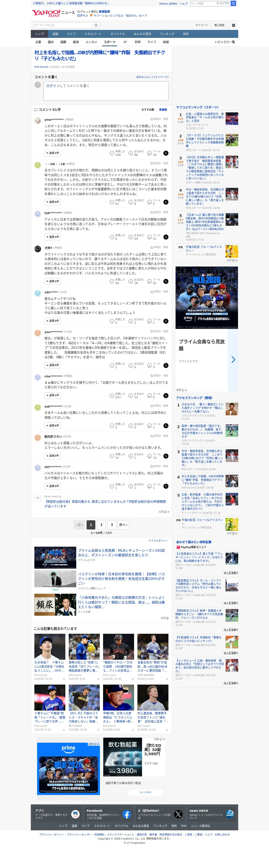Click the 購入履歴 button
269x868 pixels.
pyautogui.click(x=219, y=25)
